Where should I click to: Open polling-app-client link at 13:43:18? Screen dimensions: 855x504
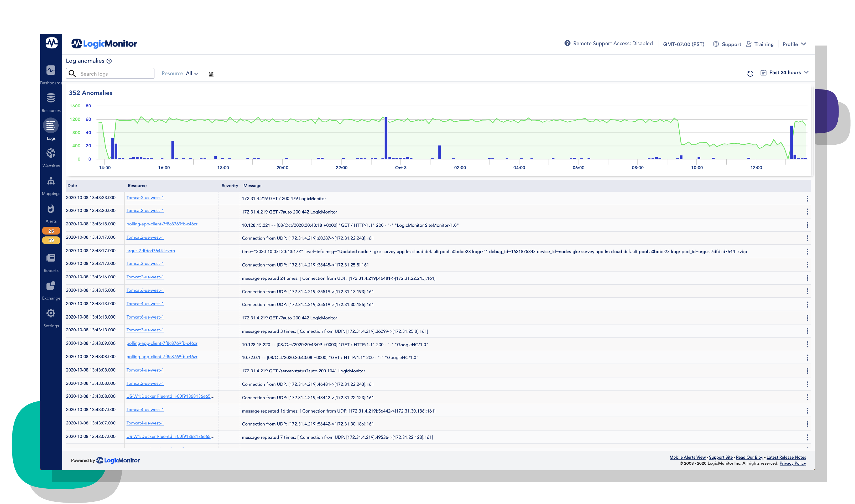pos(162,224)
